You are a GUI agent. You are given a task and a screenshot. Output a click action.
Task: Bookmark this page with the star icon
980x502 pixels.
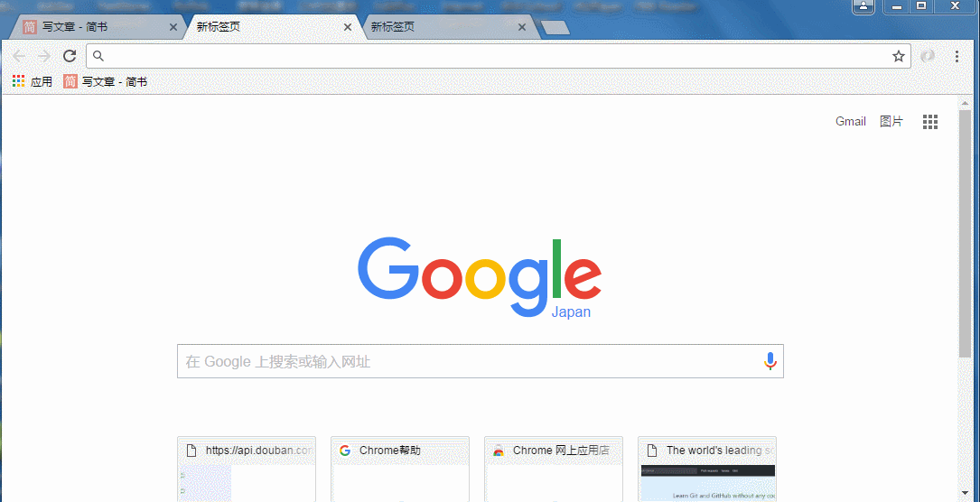pyautogui.click(x=898, y=56)
